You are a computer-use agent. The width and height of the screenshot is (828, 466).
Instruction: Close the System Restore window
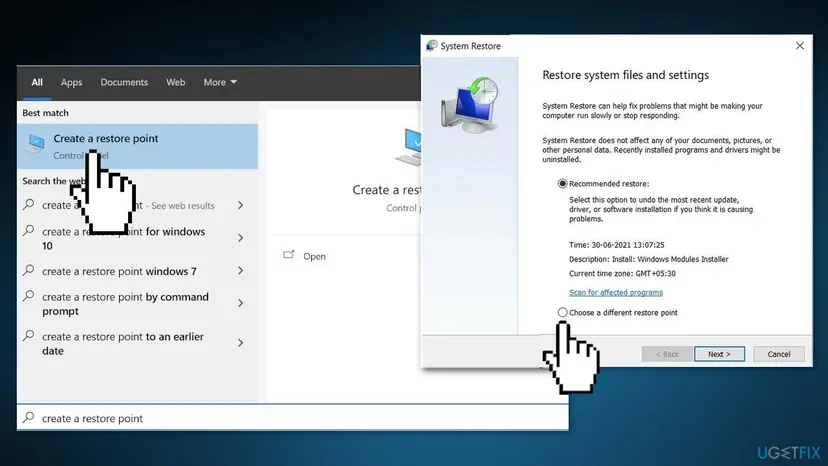pyautogui.click(x=799, y=46)
